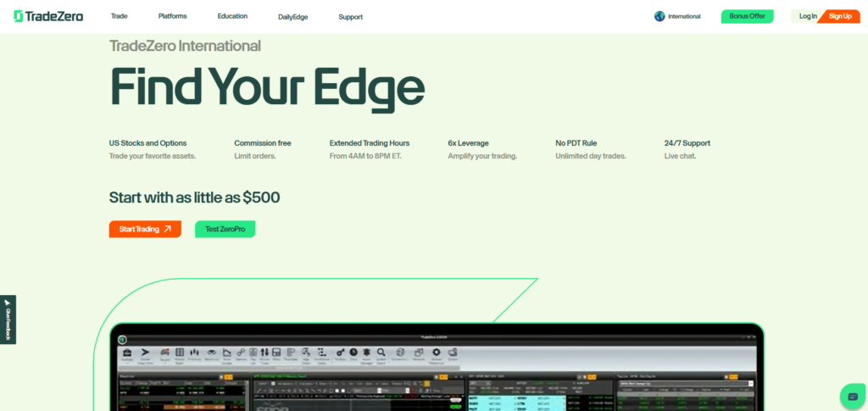
Task: Click the Log In button
Action: click(x=808, y=16)
